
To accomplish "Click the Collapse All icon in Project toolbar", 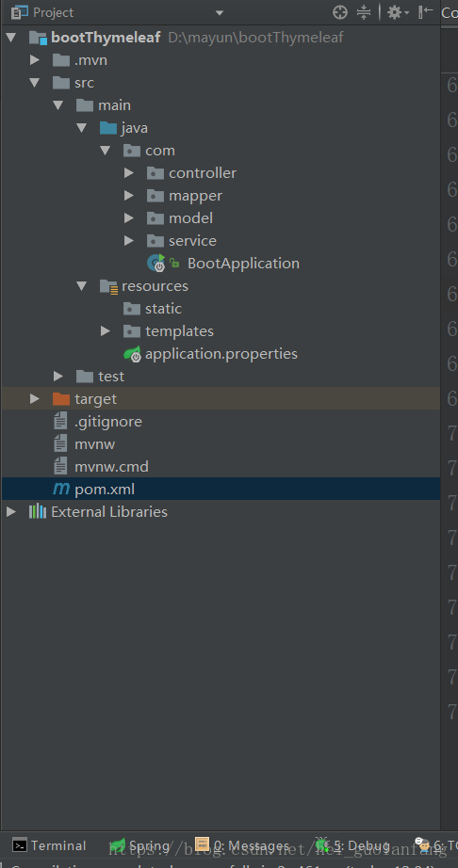I will pyautogui.click(x=364, y=12).
